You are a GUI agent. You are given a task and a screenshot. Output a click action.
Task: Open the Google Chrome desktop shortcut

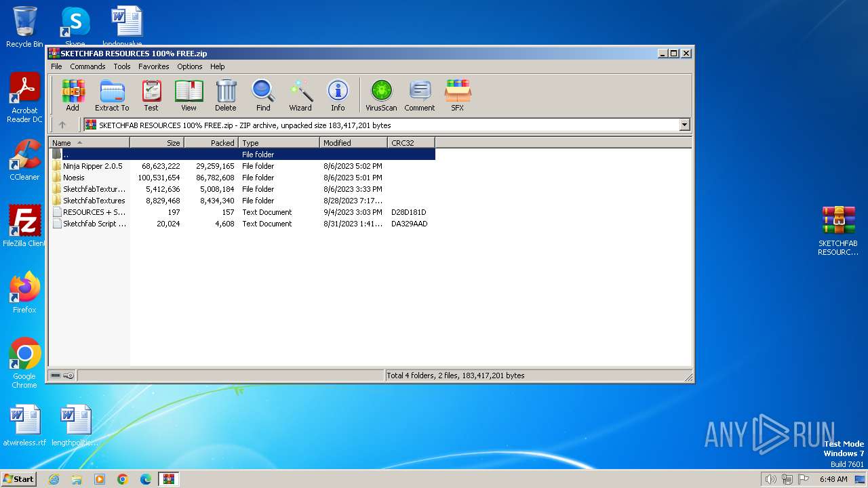pos(24,363)
